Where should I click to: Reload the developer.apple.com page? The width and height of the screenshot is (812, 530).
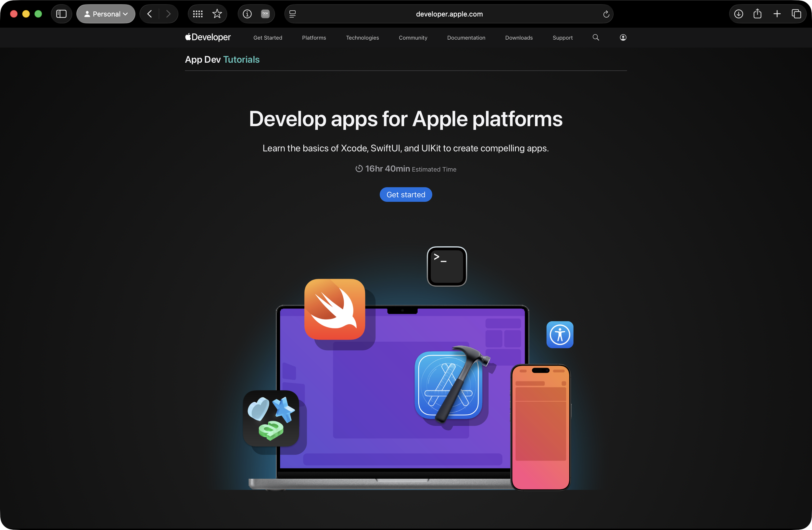pyautogui.click(x=606, y=14)
